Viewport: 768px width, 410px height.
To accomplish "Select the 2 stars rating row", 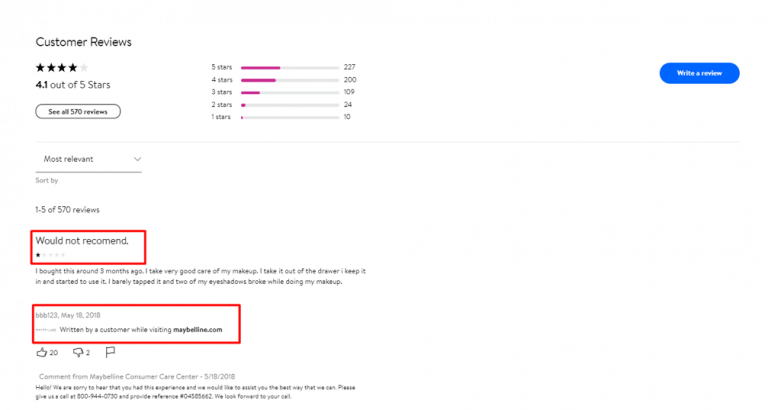I will pos(289,105).
